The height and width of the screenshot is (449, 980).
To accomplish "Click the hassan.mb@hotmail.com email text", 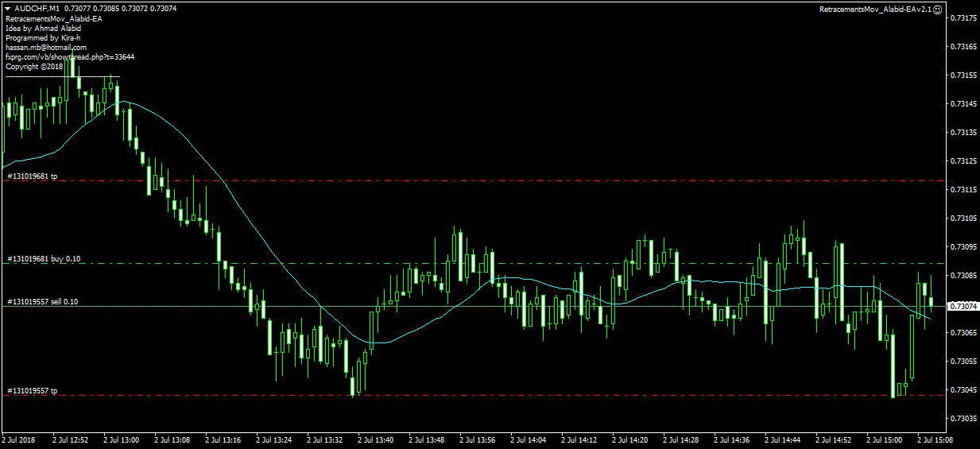I will [x=46, y=48].
